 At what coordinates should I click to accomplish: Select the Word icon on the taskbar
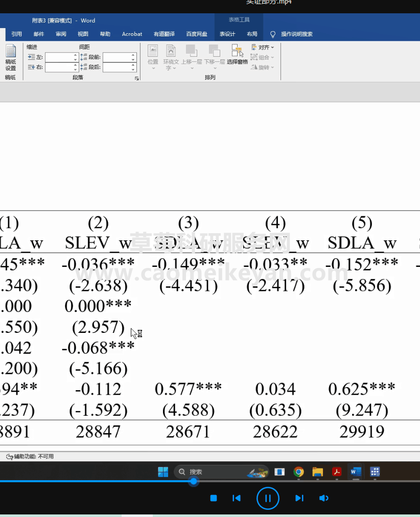(356, 472)
